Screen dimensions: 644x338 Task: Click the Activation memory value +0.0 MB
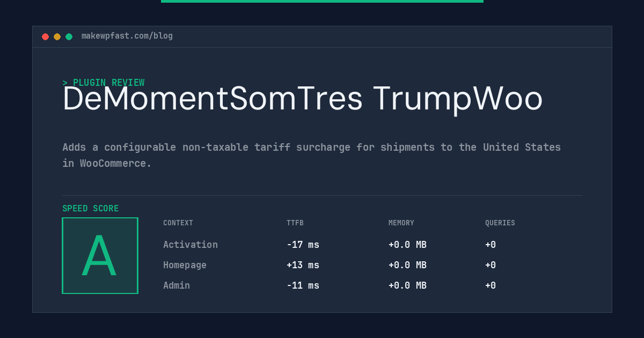click(407, 245)
